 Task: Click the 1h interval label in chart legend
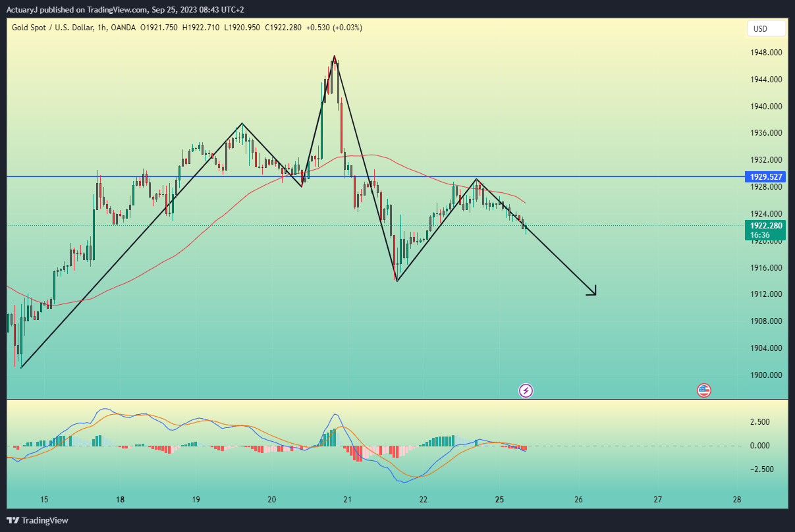tap(103, 28)
